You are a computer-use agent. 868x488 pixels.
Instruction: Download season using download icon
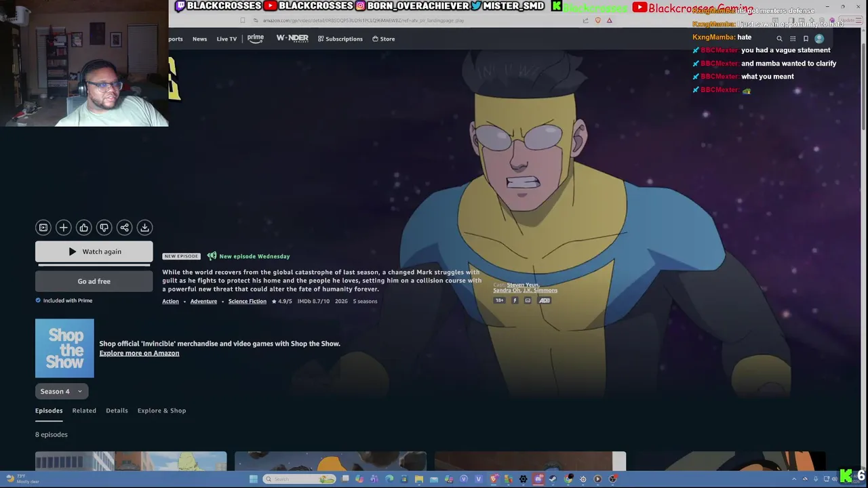tap(144, 228)
